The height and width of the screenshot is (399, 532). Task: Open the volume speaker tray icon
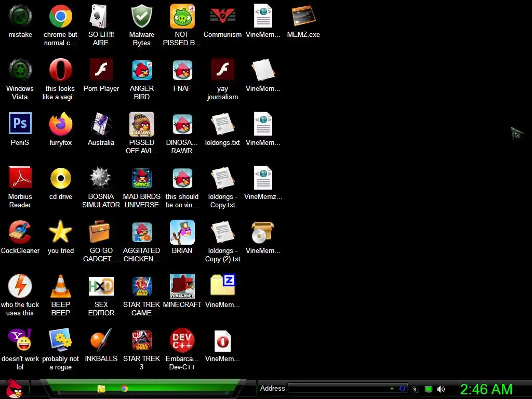pyautogui.click(x=441, y=389)
